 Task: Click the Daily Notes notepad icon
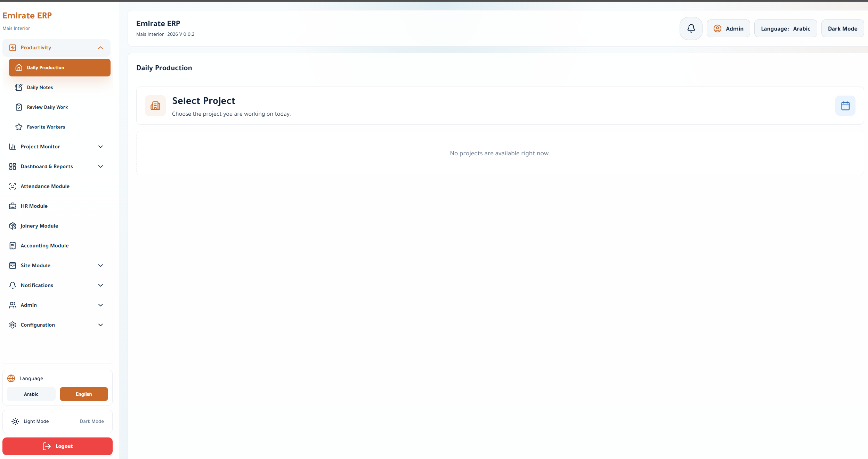[19, 87]
